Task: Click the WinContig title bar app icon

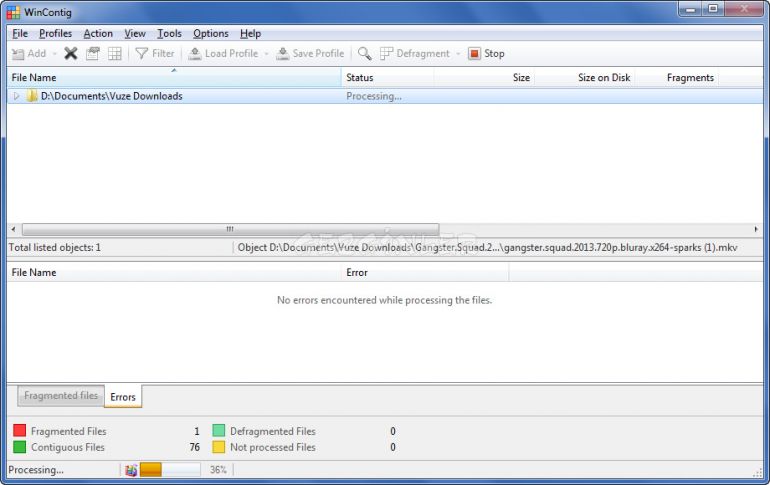Action: 13,12
